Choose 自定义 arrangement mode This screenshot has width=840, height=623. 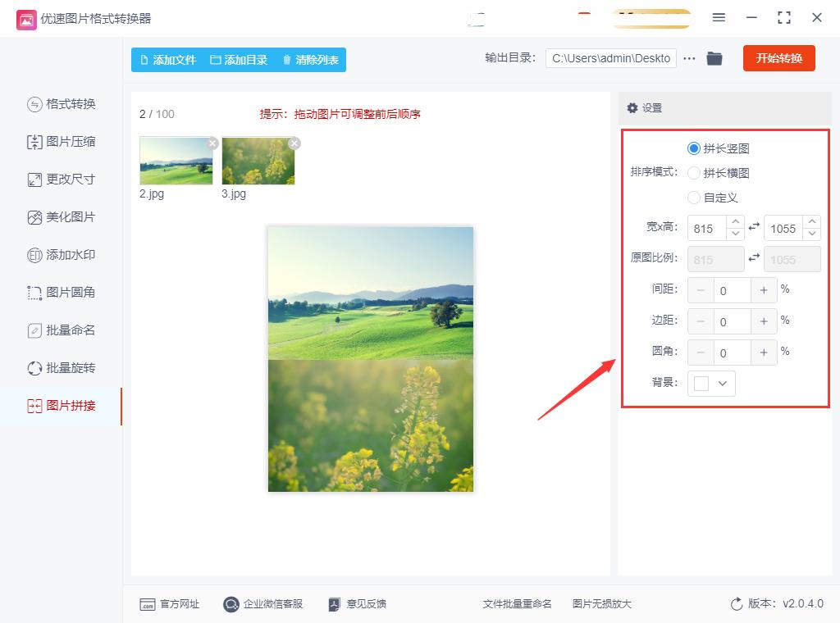click(x=693, y=198)
